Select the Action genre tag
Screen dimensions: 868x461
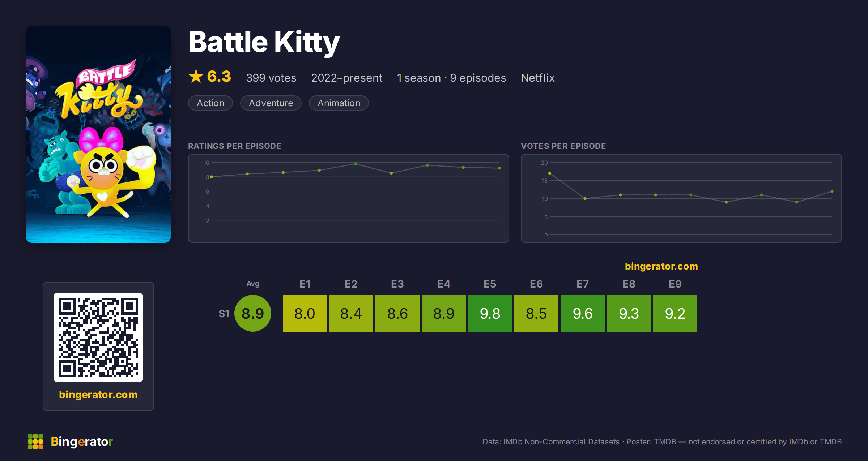pos(210,103)
